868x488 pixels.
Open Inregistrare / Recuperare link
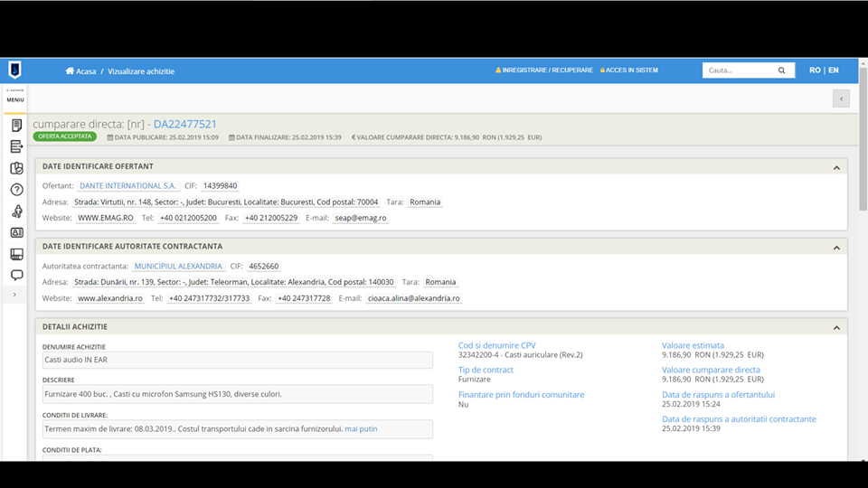coord(543,70)
